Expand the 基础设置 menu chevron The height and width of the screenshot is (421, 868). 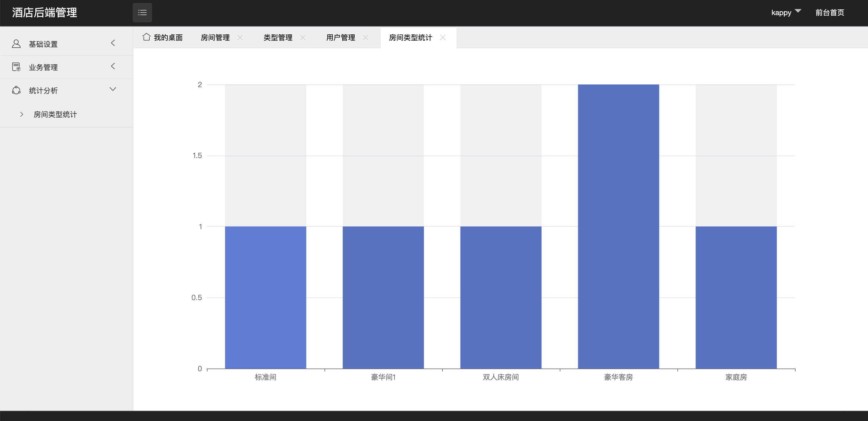click(113, 43)
